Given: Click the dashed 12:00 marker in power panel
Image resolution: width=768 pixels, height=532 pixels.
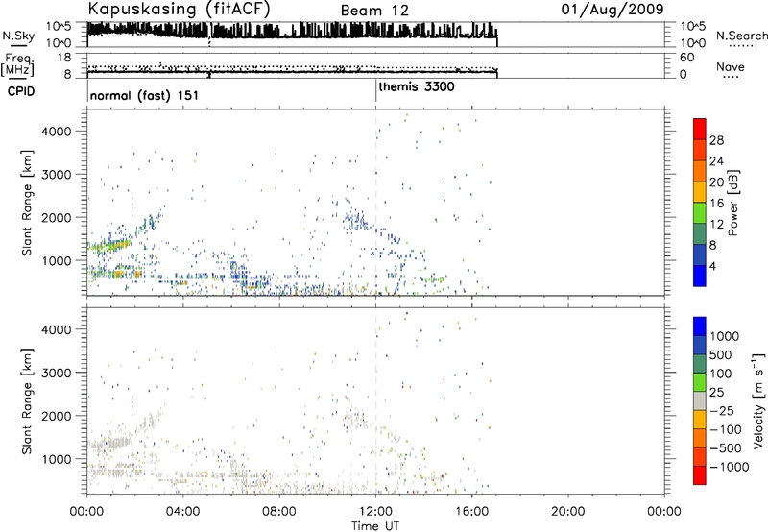Looking at the screenshot, I should [x=375, y=203].
